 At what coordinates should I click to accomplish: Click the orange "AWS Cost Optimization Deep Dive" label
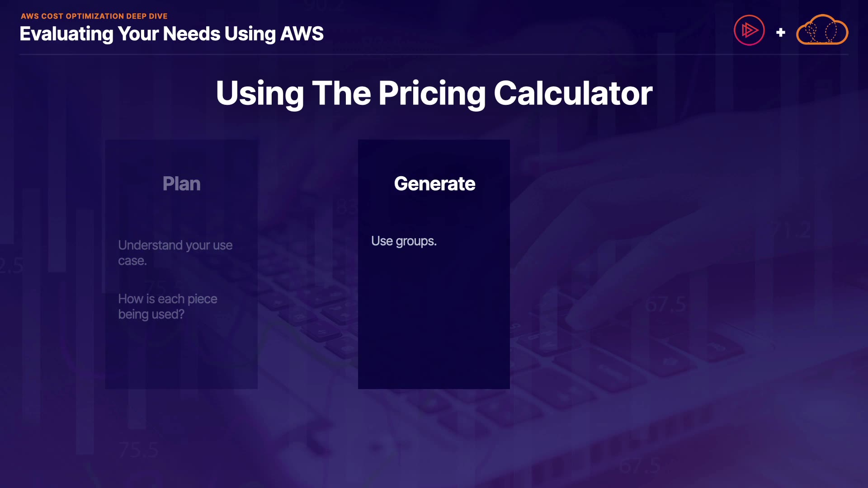point(94,16)
